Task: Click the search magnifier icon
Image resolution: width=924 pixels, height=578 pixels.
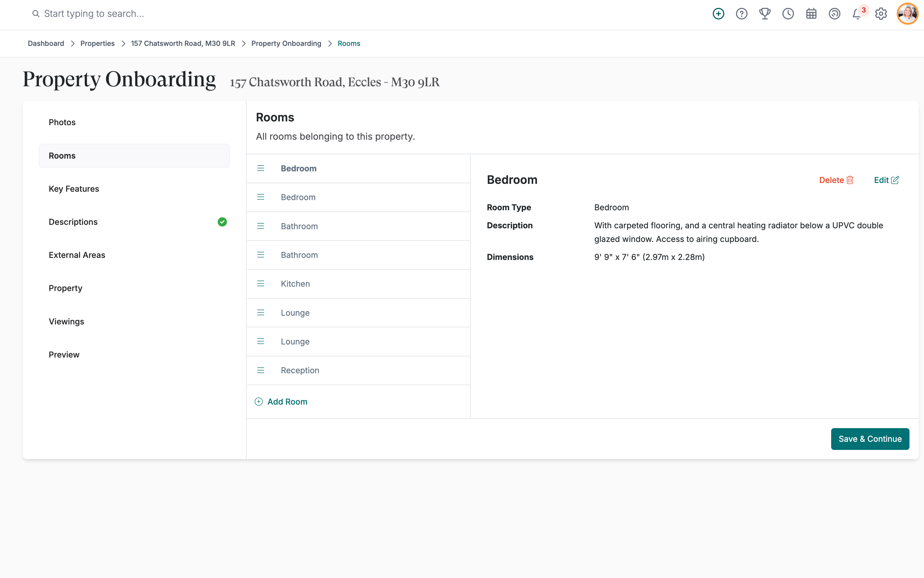Action: point(35,14)
